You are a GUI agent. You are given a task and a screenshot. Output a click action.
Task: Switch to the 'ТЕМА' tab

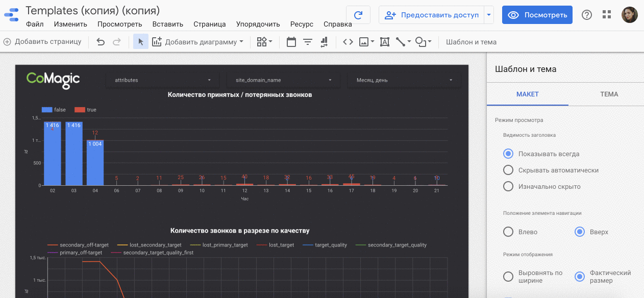pyautogui.click(x=609, y=94)
